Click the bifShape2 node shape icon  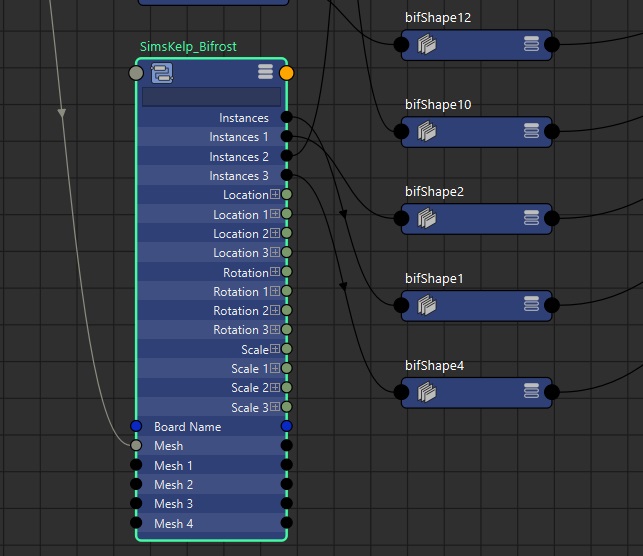[426, 218]
